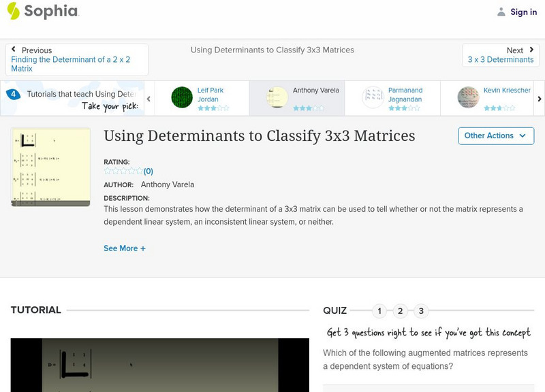Select Anthony Varela's tutorial tab

(297, 98)
